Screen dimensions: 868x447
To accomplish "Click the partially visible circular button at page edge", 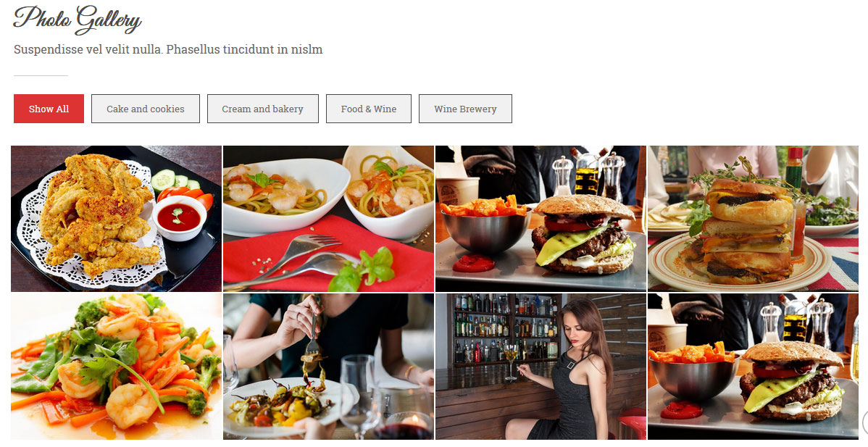I will click(864, 422).
